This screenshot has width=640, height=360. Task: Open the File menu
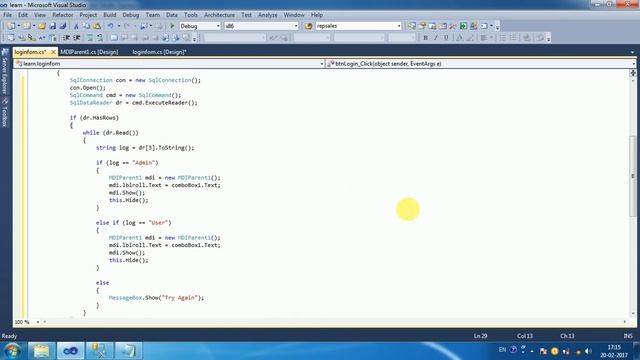coord(7,15)
